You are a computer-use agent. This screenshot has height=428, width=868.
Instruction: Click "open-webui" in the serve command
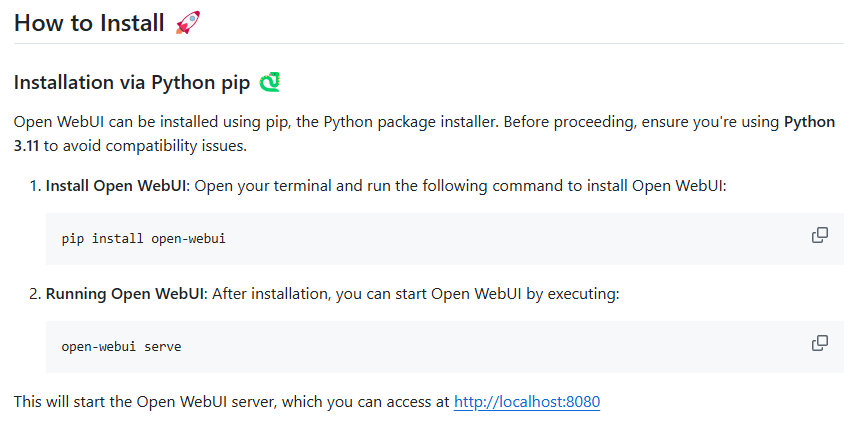[98, 347]
